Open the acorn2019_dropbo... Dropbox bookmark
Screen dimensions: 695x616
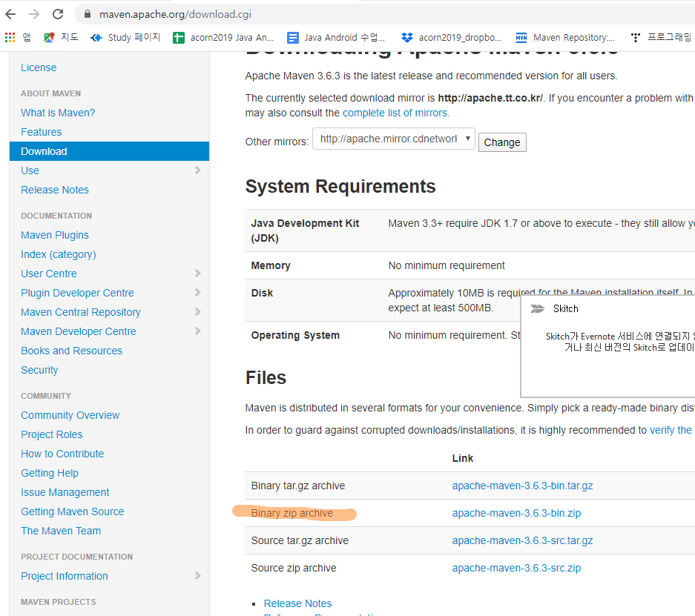pos(451,38)
